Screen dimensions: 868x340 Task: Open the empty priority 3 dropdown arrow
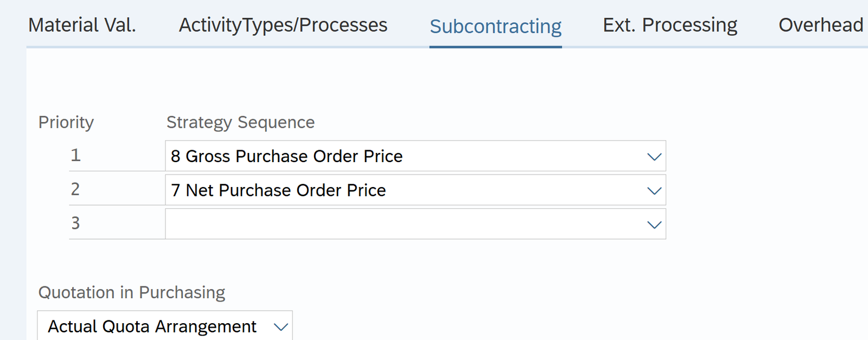point(654,224)
